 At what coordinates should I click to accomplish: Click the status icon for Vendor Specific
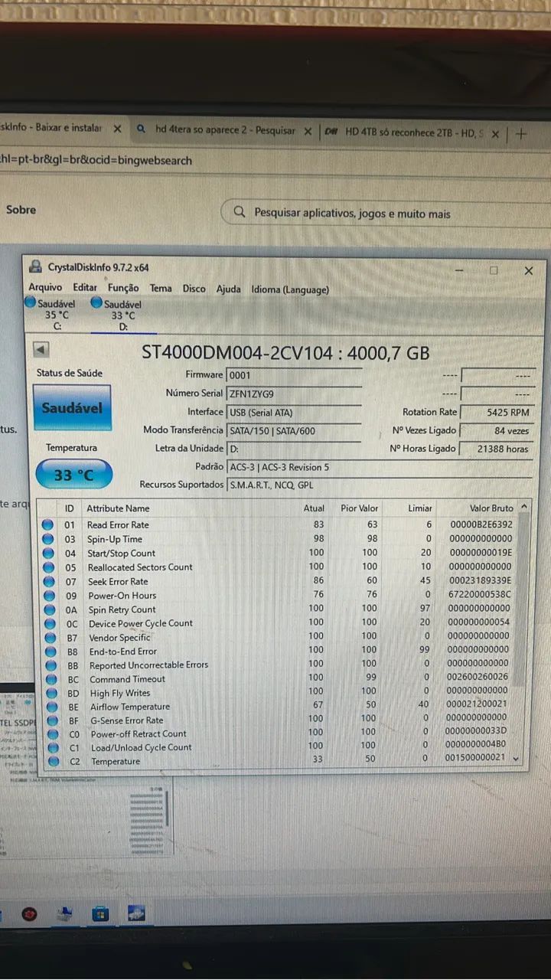click(x=50, y=638)
